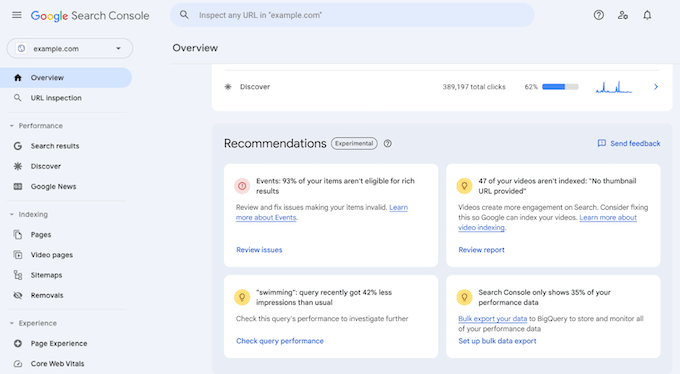The width and height of the screenshot is (680, 374).
Task: Open the notifications bell
Action: pyautogui.click(x=647, y=15)
